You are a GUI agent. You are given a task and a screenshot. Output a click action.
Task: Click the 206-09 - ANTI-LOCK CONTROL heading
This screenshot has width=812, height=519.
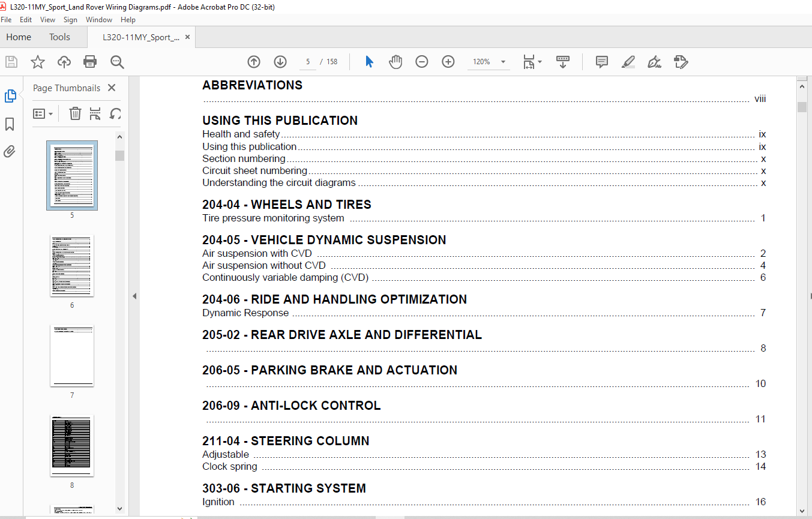pyautogui.click(x=292, y=406)
